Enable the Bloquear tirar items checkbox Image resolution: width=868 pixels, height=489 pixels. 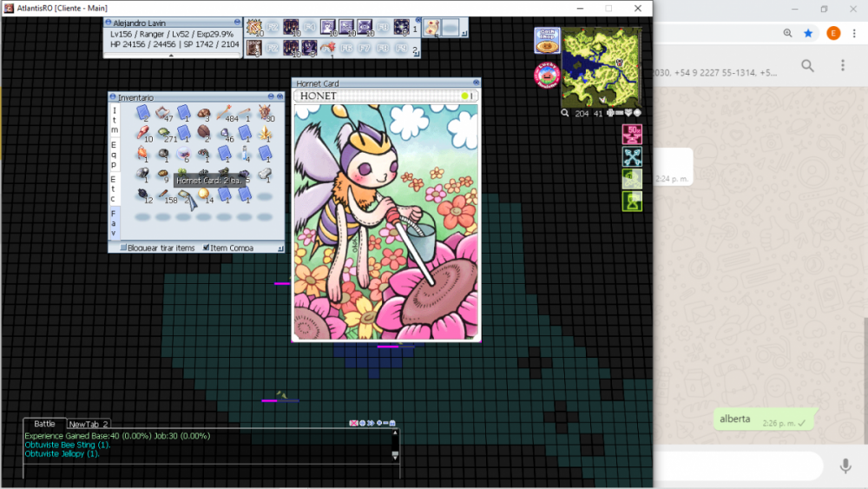tap(122, 248)
